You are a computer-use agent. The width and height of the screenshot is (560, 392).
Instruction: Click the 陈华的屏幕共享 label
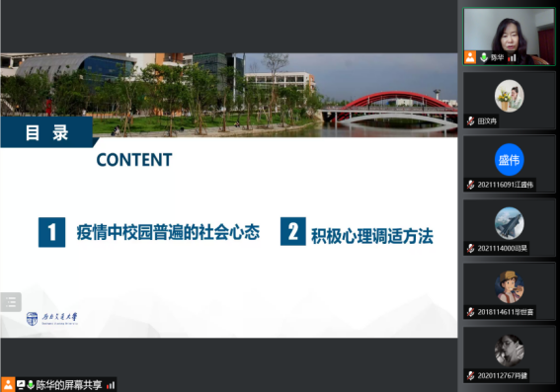pos(68,385)
